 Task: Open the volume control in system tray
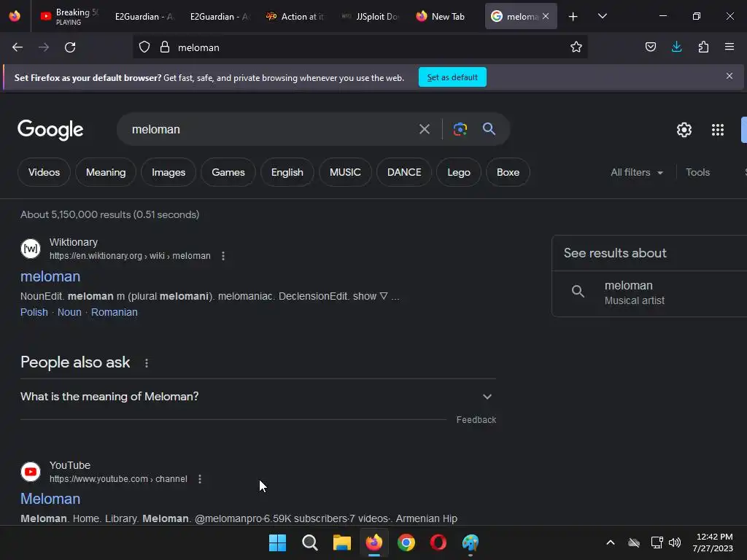675,542
